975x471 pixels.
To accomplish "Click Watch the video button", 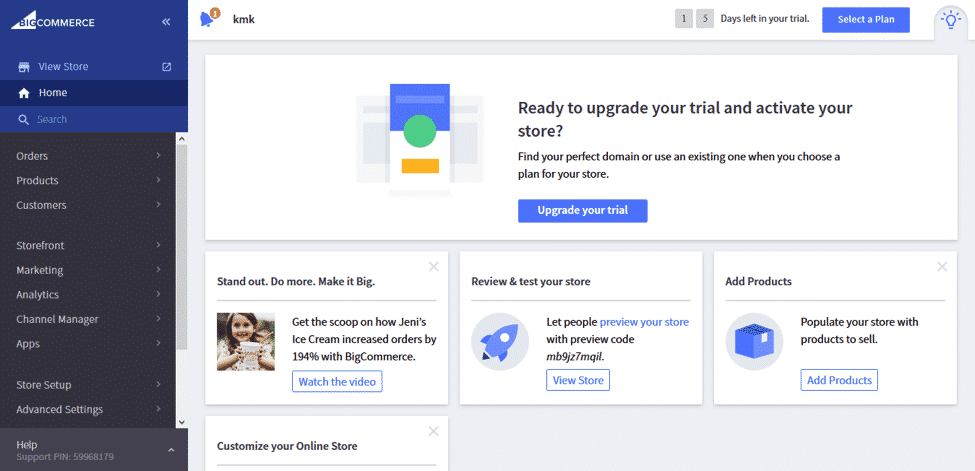I will point(337,381).
